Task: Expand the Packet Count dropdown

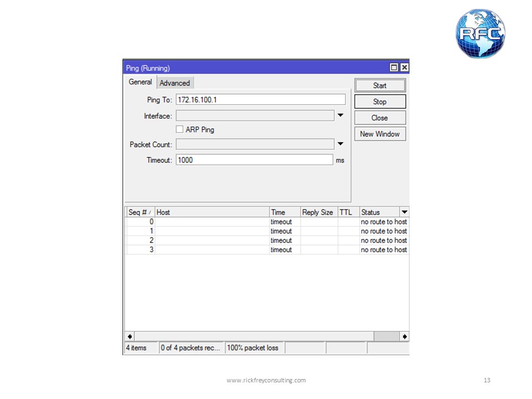Action: (341, 144)
